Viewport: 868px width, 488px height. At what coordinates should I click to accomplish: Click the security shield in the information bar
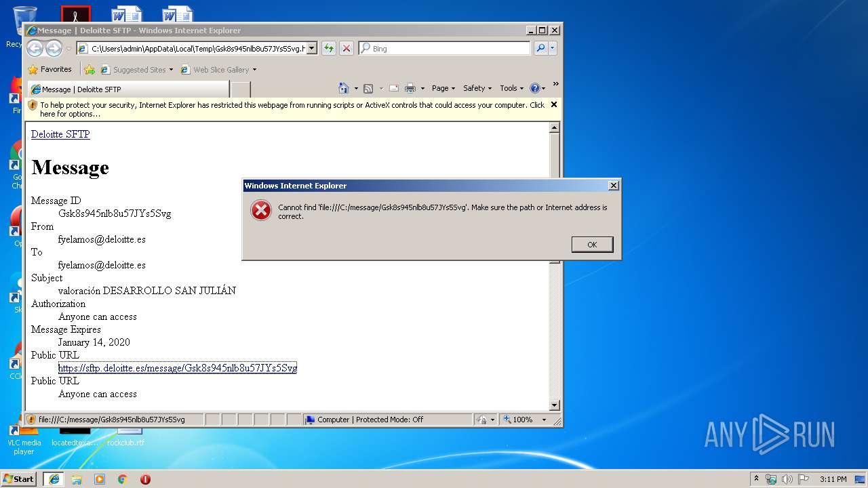coord(33,105)
